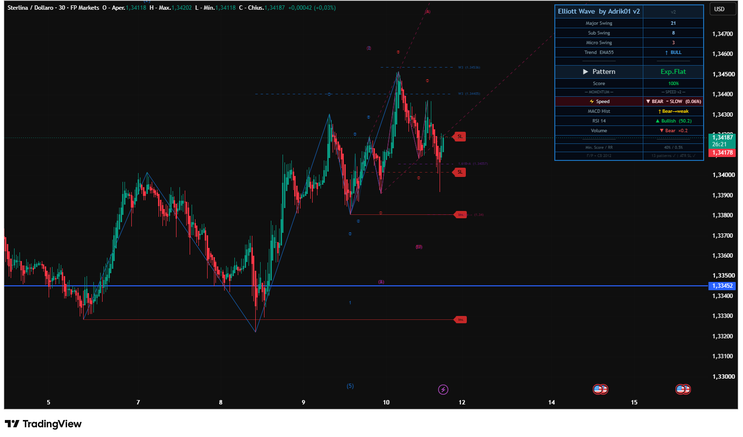Click the Score row label
This screenshot has width=743, height=437.
[x=599, y=83]
